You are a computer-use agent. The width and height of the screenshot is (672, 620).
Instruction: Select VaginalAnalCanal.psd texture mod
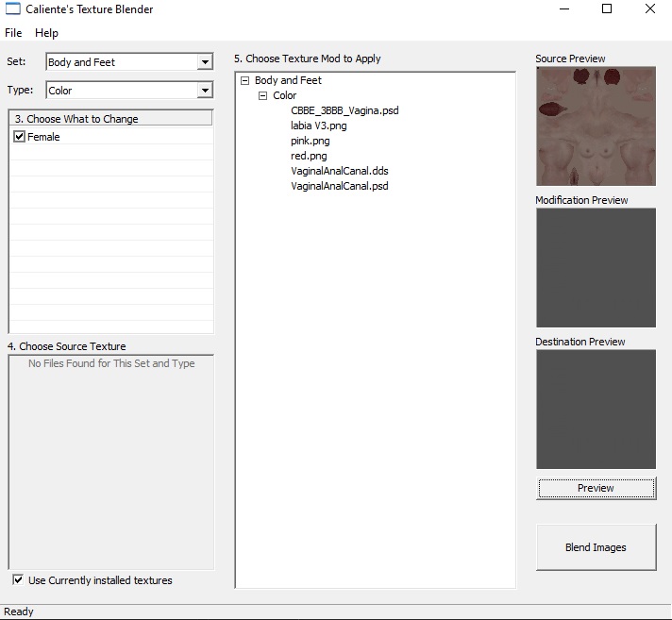[340, 186]
